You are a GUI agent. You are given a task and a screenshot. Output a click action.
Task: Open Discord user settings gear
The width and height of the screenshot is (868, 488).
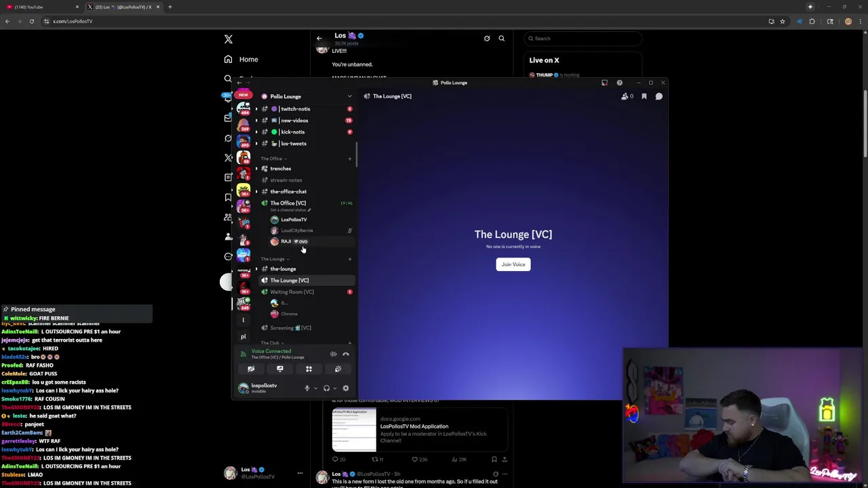click(x=346, y=388)
